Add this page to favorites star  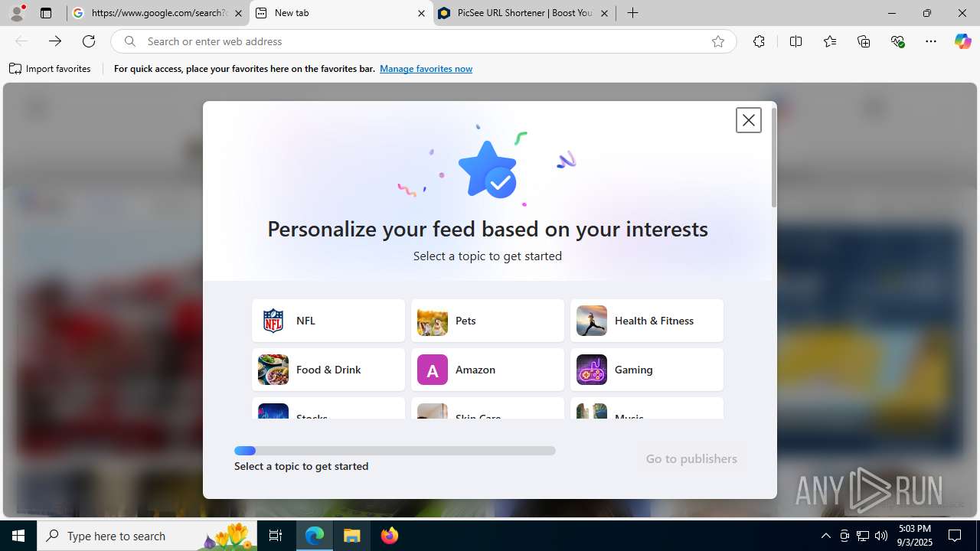click(717, 41)
